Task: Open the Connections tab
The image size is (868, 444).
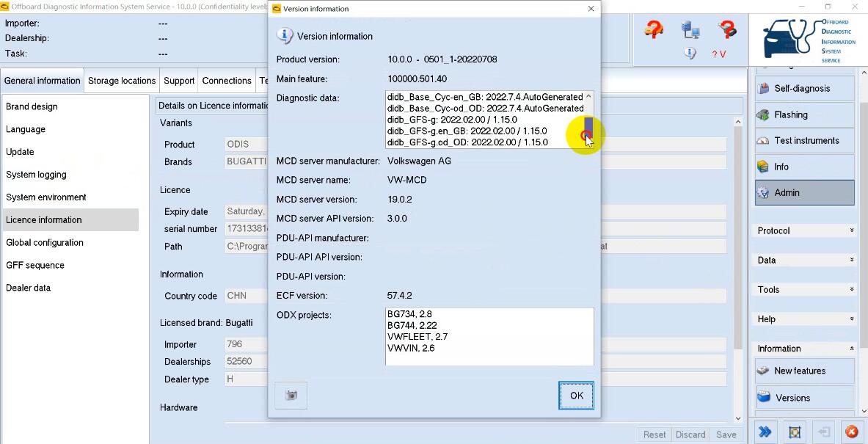Action: [227, 81]
